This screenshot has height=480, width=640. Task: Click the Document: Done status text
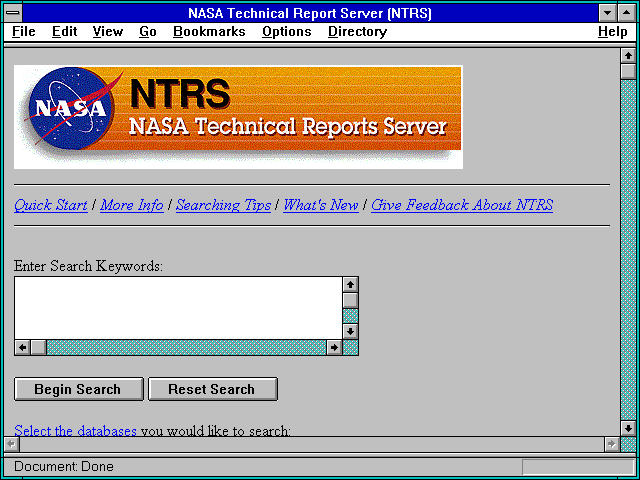tap(64, 466)
